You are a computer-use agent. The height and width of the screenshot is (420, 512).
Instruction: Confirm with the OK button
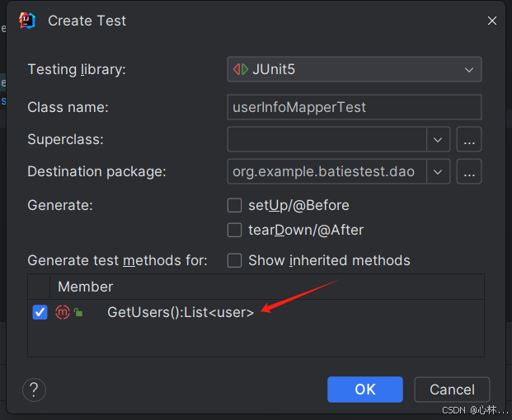pos(365,390)
